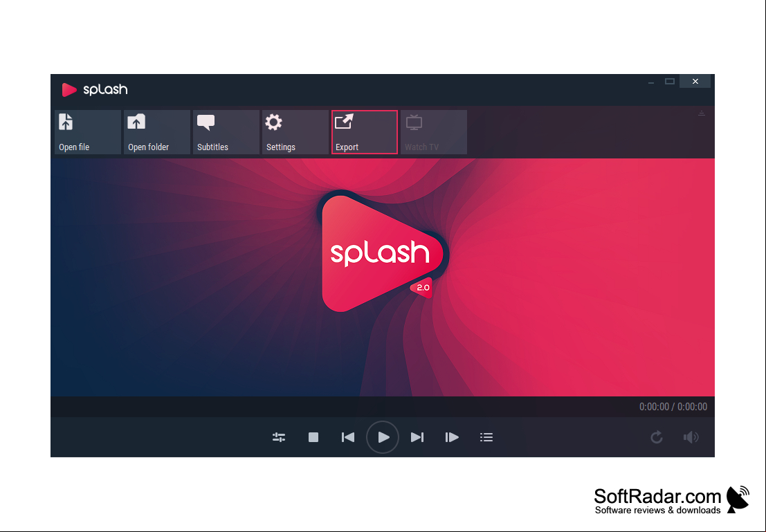Open a video with Open file
766x532 pixels.
point(87,132)
